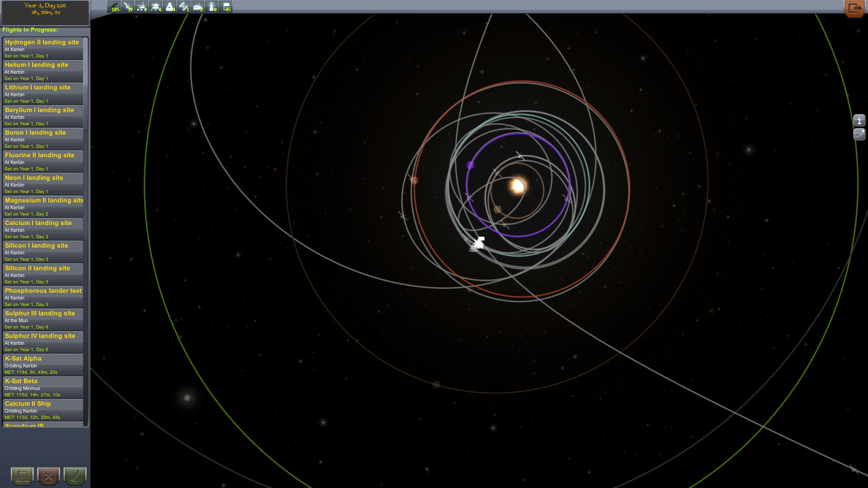868x488 pixels.
Task: Click the red Terminate vessel button
Action: point(48,476)
